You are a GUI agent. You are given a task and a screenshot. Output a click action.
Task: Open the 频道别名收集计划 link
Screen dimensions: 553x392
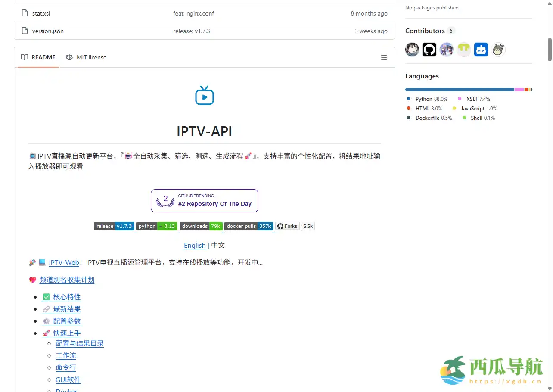tap(67, 280)
